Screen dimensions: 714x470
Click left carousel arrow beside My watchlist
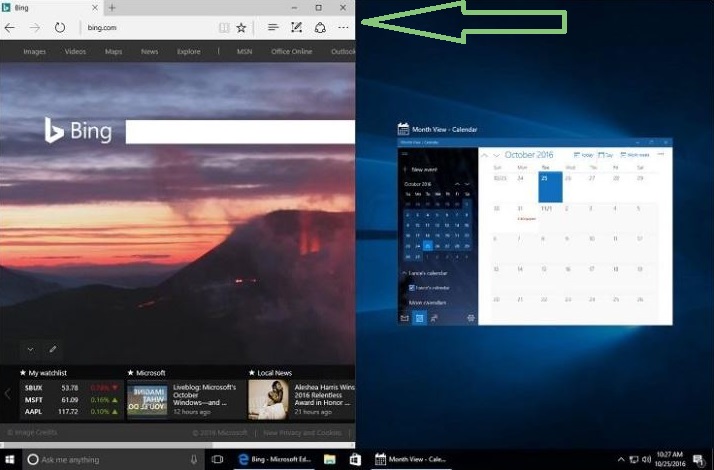[7, 394]
